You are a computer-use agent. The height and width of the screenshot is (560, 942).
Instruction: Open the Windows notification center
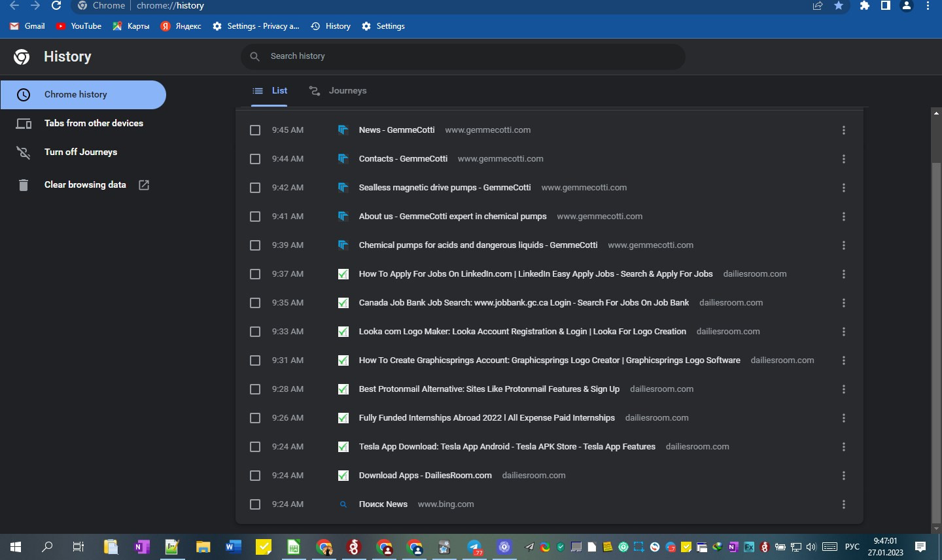click(x=920, y=547)
